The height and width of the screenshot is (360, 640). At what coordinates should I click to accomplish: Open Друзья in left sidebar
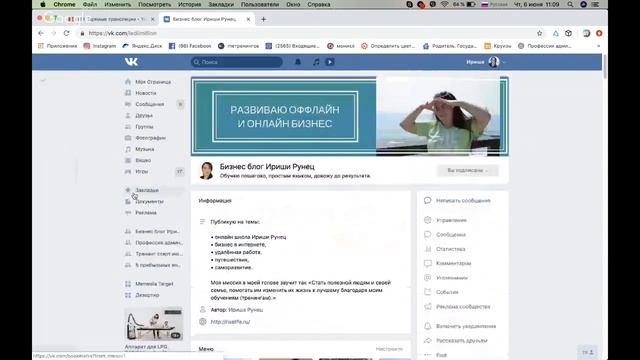[144, 116]
